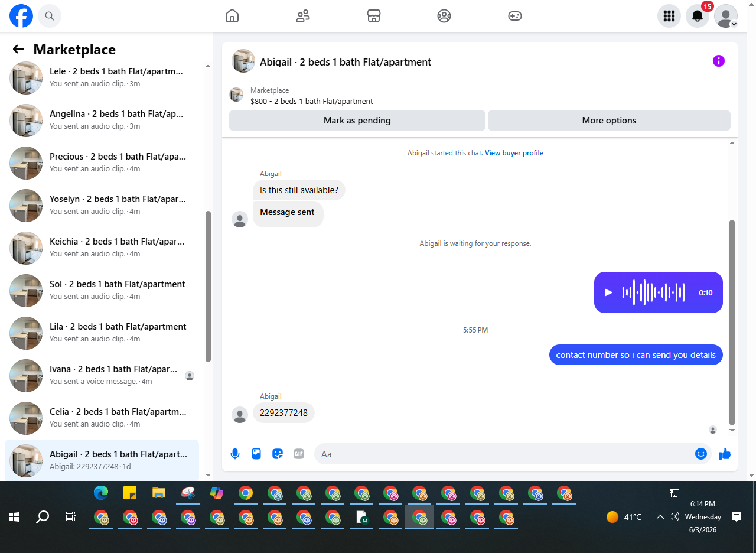Image resolution: width=756 pixels, height=553 pixels.
Task: Launch Microsoft Edge from the taskbar
Action: 101,493
